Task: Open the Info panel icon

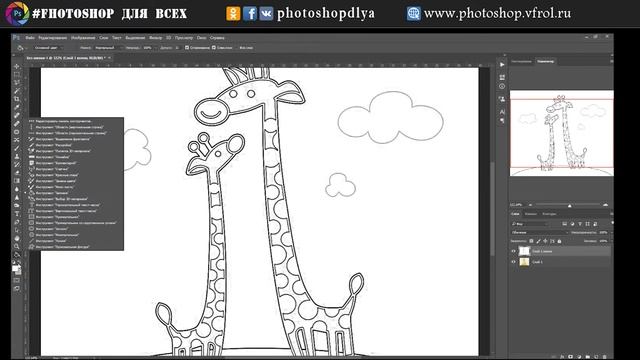Action: pos(502,86)
